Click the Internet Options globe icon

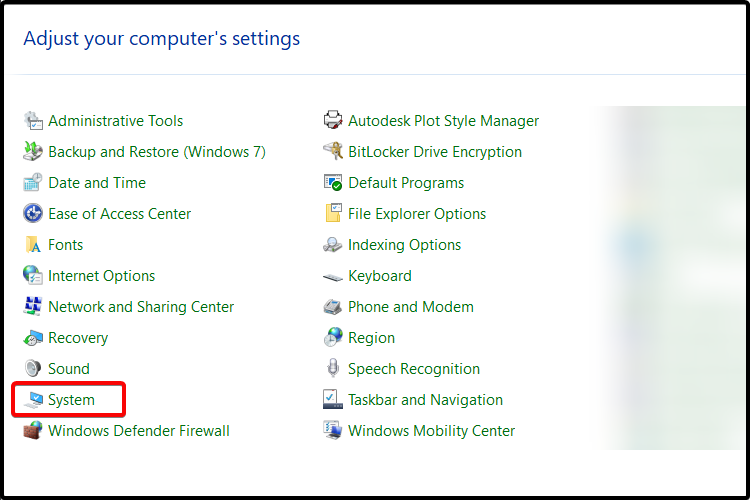point(33,276)
